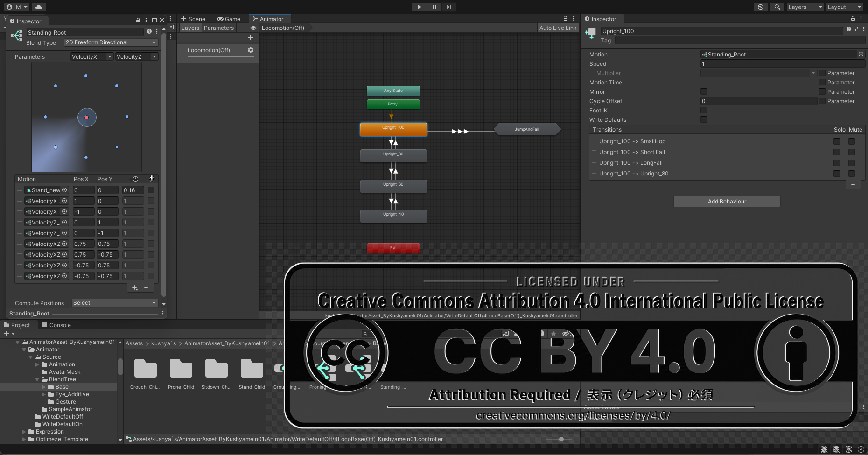Viewport: 868px width, 455px height.
Task: Open Locomotion(Off) layer settings gear
Action: (251, 50)
